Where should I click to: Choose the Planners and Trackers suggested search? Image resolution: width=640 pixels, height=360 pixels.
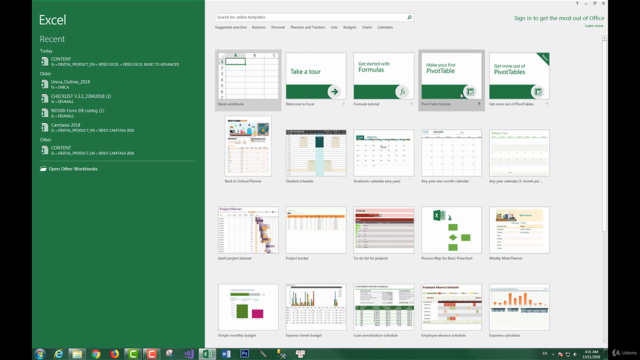click(x=308, y=27)
